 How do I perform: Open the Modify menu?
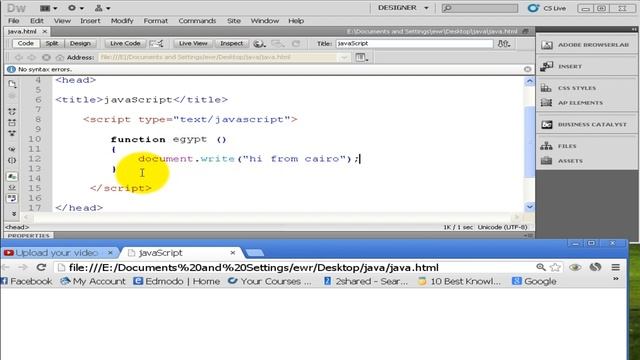(122, 21)
